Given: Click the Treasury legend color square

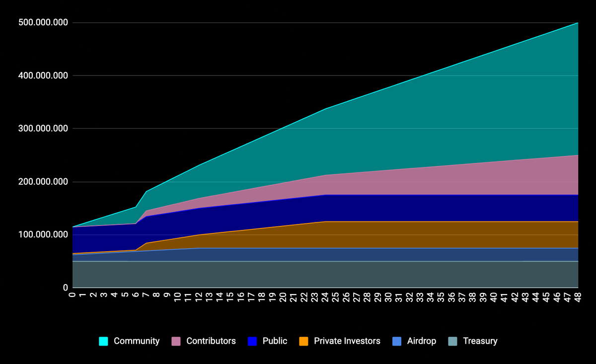Looking at the screenshot, I should click(x=452, y=341).
